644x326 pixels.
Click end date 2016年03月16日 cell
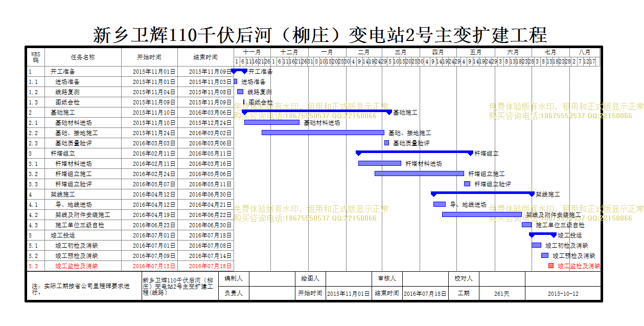pos(206,164)
